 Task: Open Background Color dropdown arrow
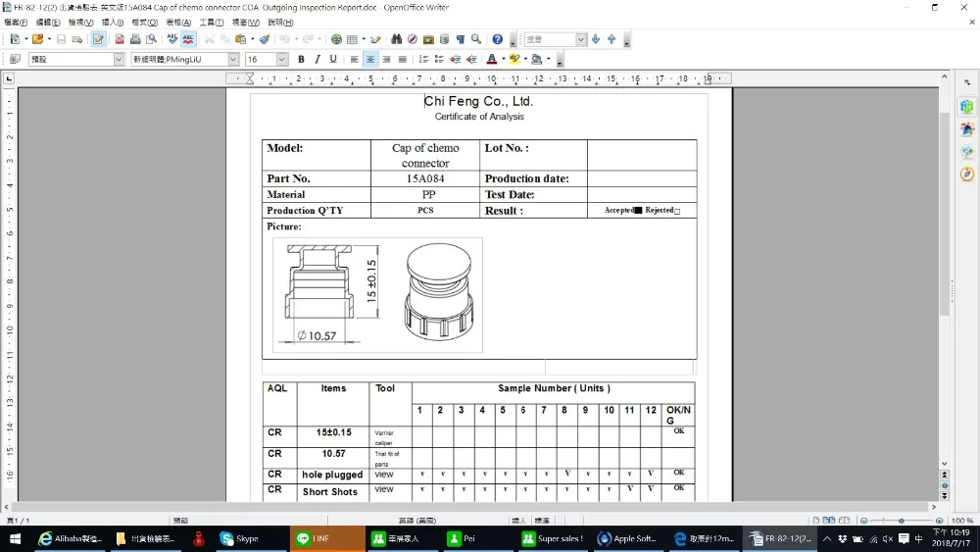(x=548, y=60)
